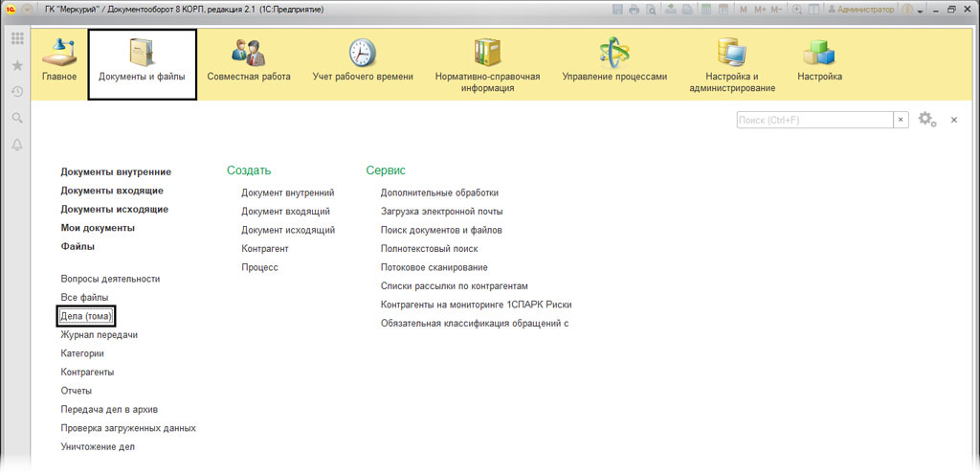Open Потоковое сканирование service
Viewport: 980px width, 475px height.
pyautogui.click(x=434, y=267)
